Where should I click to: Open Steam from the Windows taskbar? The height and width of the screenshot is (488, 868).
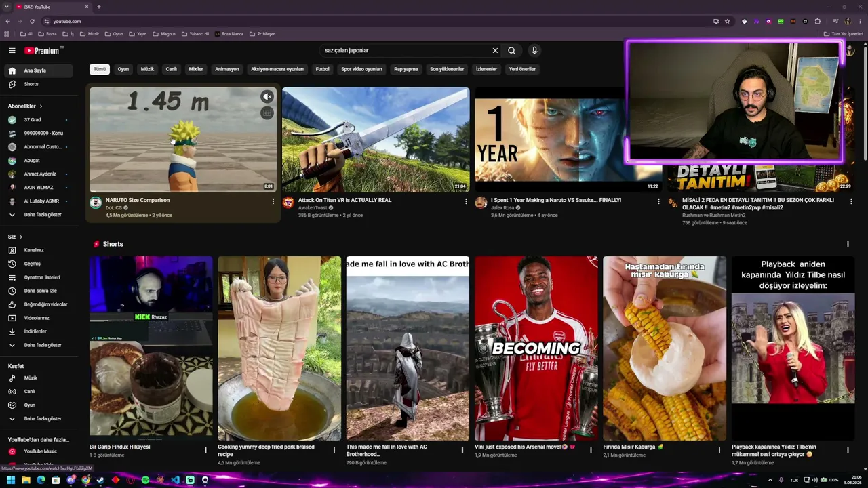pyautogui.click(x=100, y=480)
